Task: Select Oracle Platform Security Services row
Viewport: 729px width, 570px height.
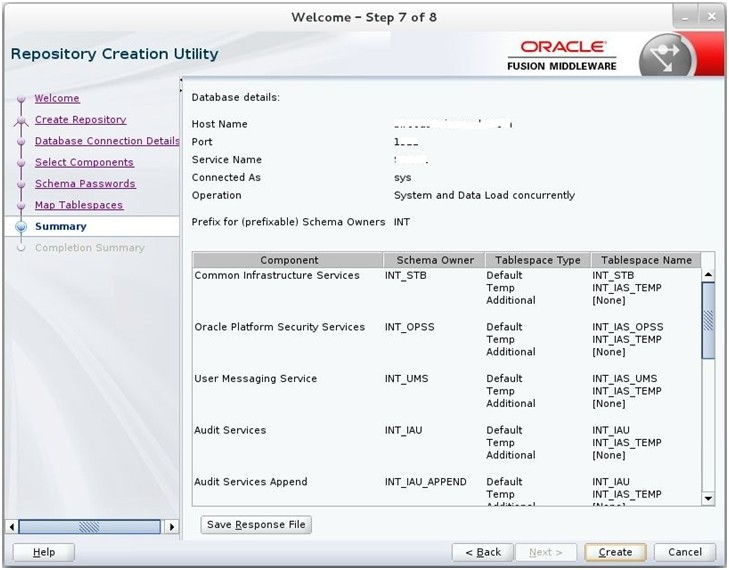Action: point(446,339)
